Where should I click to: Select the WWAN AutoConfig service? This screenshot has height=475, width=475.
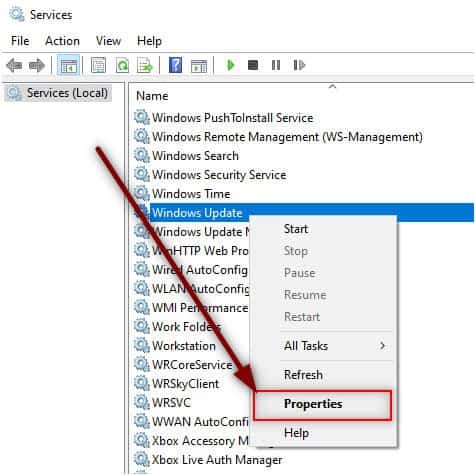200,422
